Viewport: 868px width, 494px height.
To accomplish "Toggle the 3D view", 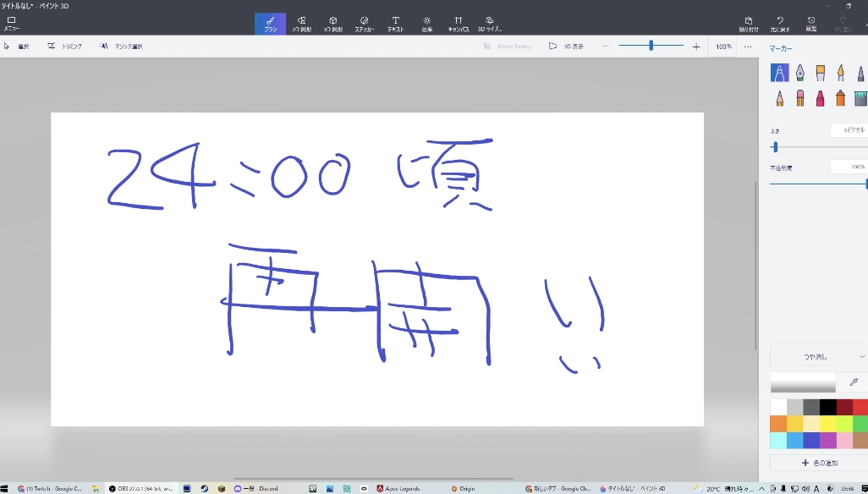I will 566,47.
